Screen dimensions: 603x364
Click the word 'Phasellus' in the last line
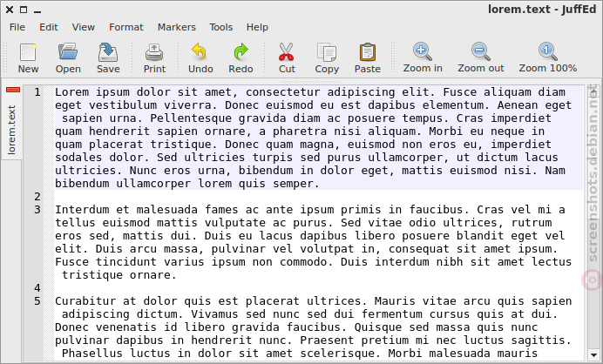coord(92,354)
